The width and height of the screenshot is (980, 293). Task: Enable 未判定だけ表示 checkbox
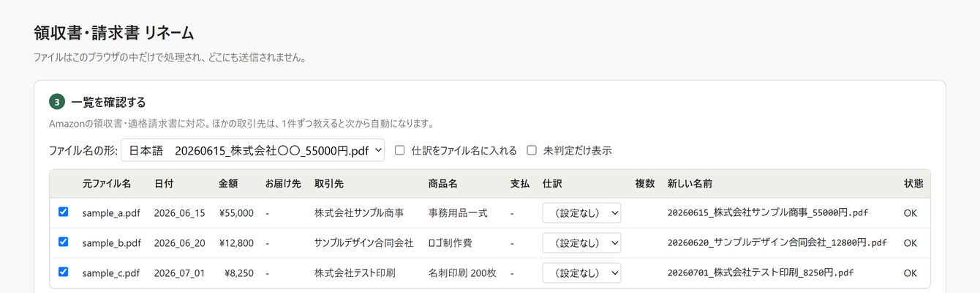click(x=532, y=150)
